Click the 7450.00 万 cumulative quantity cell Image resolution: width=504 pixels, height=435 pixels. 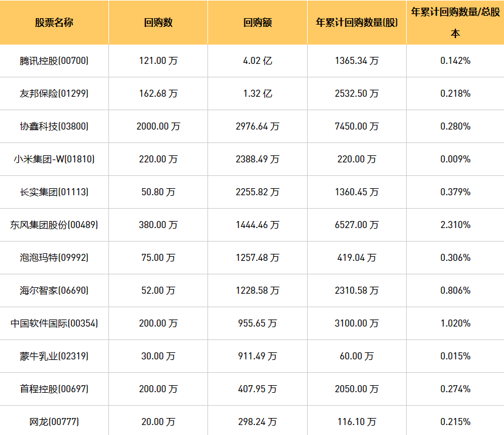point(357,126)
